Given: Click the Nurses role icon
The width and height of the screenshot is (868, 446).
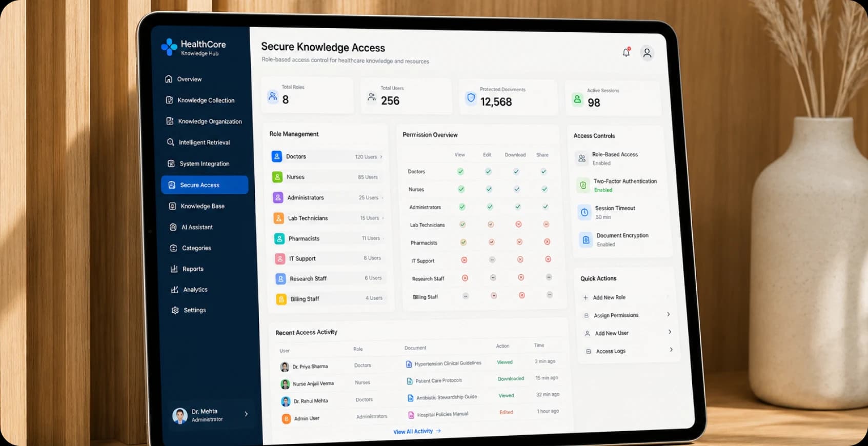Looking at the screenshot, I should pos(277,177).
